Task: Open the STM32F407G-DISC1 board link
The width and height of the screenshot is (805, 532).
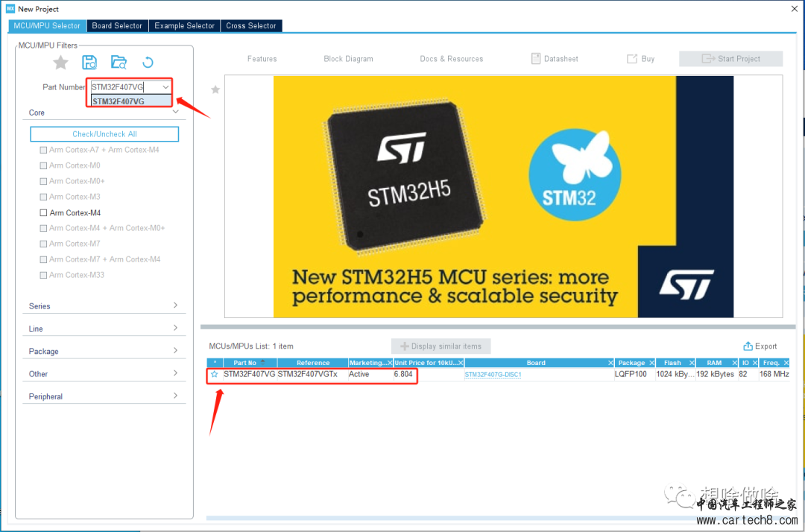Action: (493, 375)
